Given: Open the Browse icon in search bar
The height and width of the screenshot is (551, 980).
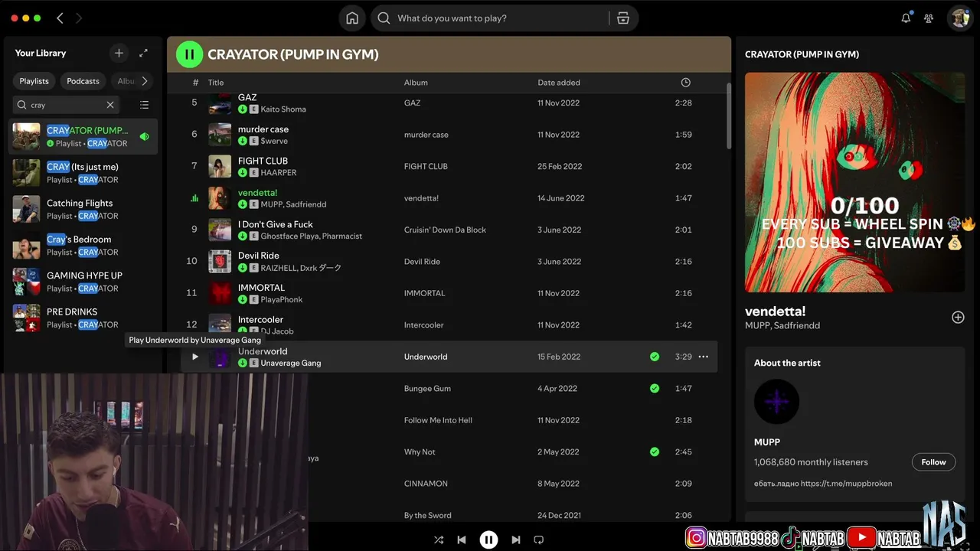Looking at the screenshot, I should 623,18.
